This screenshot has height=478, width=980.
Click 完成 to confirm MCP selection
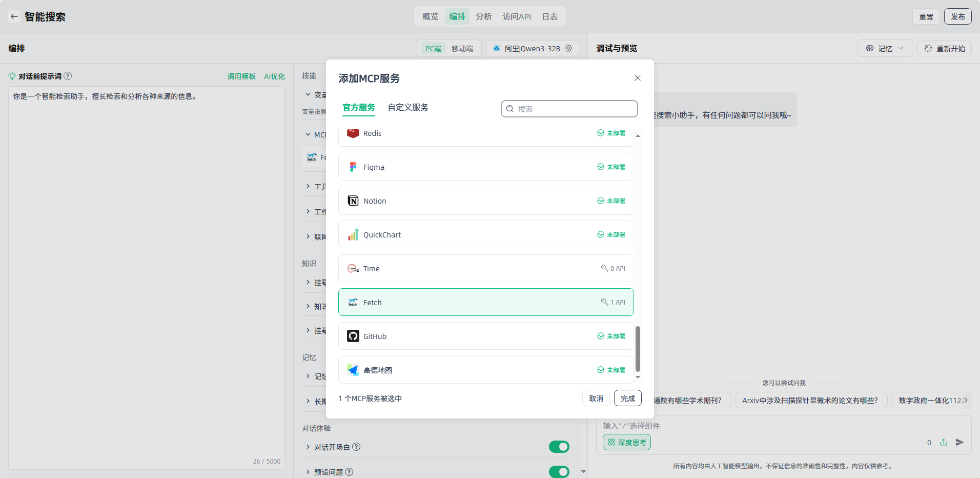click(x=627, y=398)
